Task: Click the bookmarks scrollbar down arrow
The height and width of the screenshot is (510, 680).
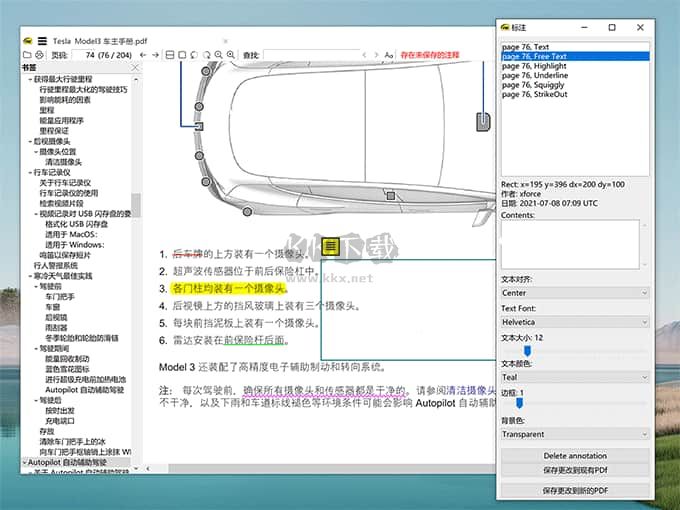Action: pos(136,468)
